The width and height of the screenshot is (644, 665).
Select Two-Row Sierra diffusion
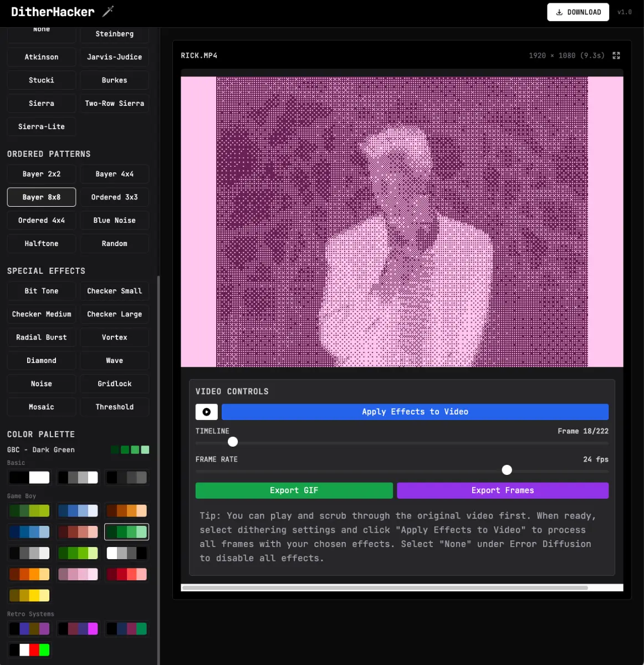(114, 103)
